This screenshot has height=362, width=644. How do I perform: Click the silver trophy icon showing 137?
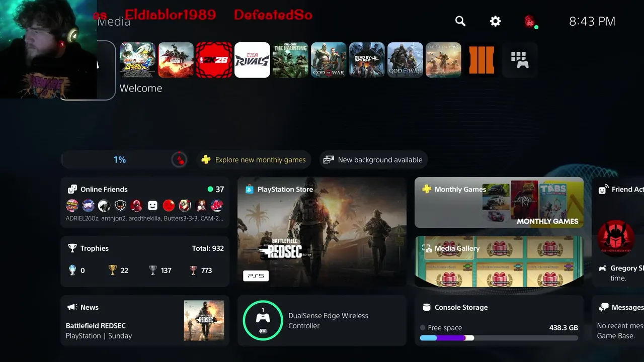153,270
